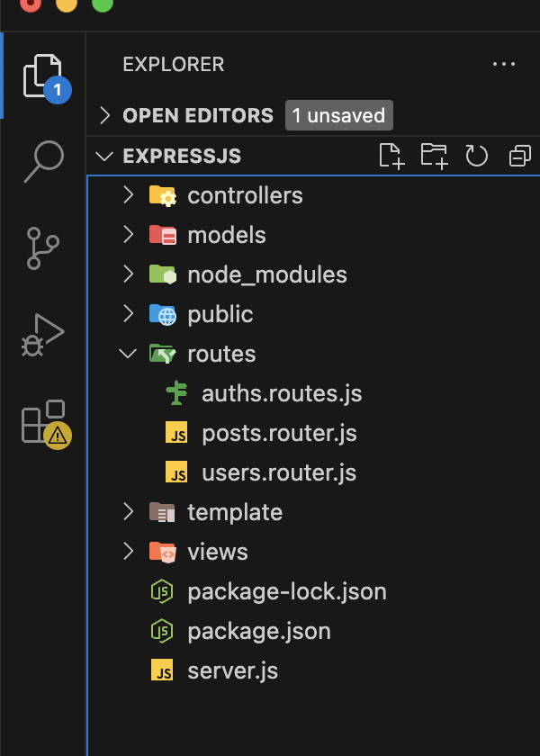Image resolution: width=540 pixels, height=756 pixels.
Task: Click the JS icon of users.router.js
Action: point(176,472)
